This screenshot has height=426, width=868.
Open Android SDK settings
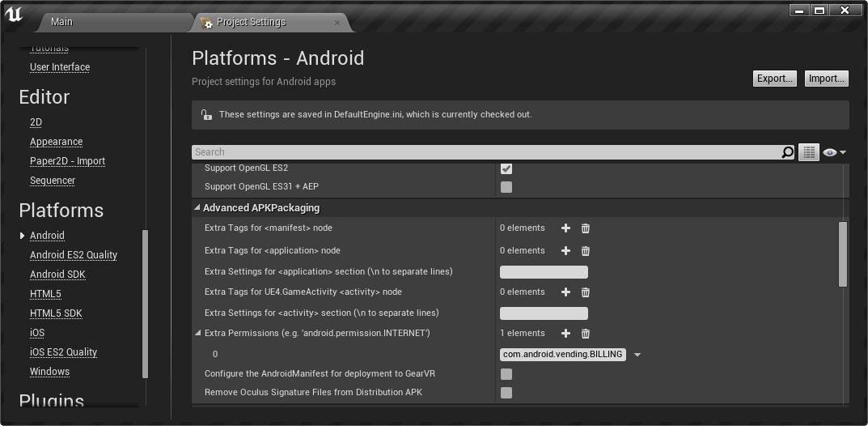point(57,275)
